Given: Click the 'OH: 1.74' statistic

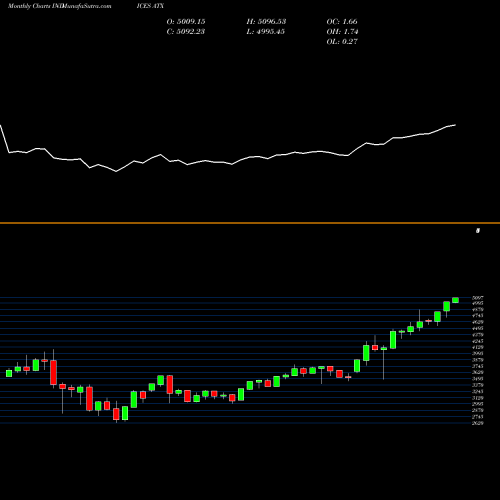Looking at the screenshot, I should (342, 32).
